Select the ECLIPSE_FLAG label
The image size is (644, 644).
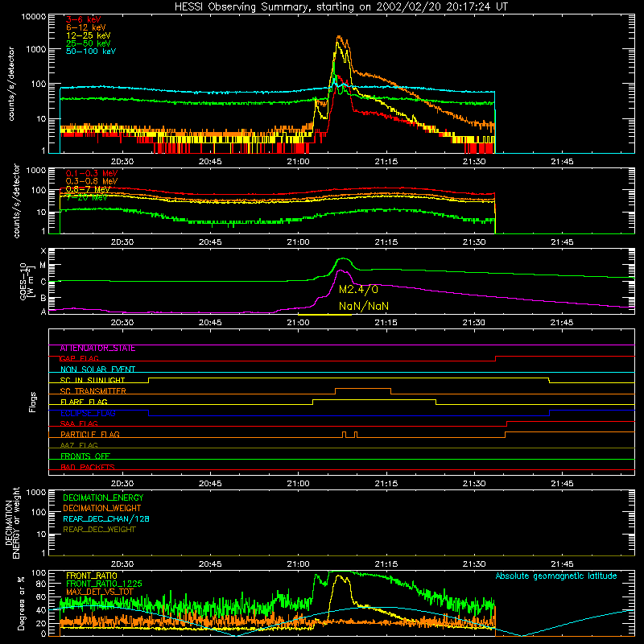pos(88,413)
